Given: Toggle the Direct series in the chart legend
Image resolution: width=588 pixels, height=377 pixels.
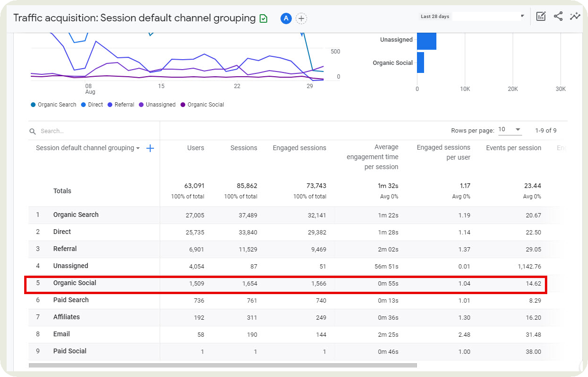Looking at the screenshot, I should tap(91, 104).
